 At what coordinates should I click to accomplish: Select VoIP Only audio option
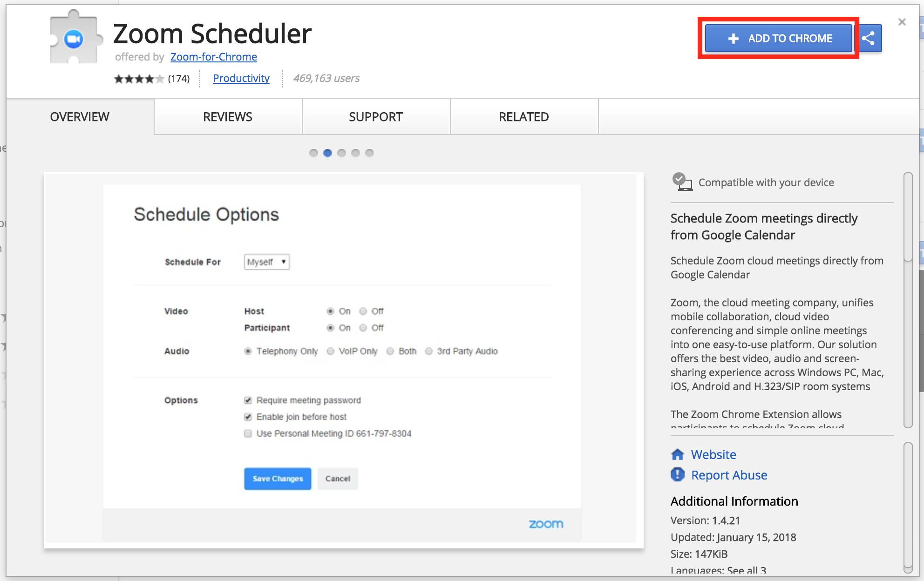(x=330, y=351)
